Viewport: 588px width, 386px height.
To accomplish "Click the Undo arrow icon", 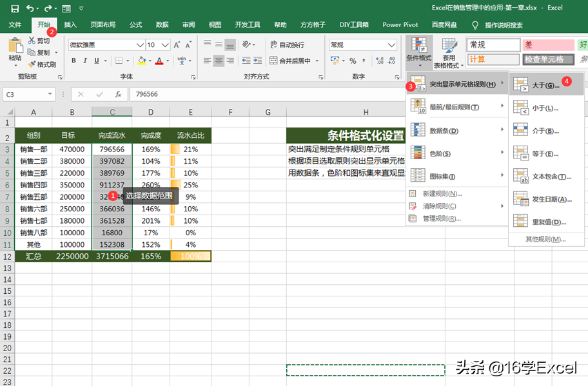I will (30, 8).
